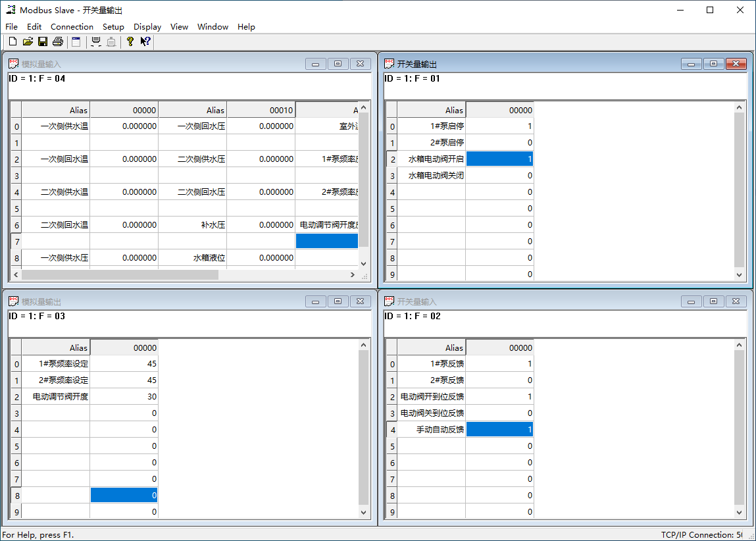Click the Print toolbar icon
The height and width of the screenshot is (541, 756).
tap(58, 41)
